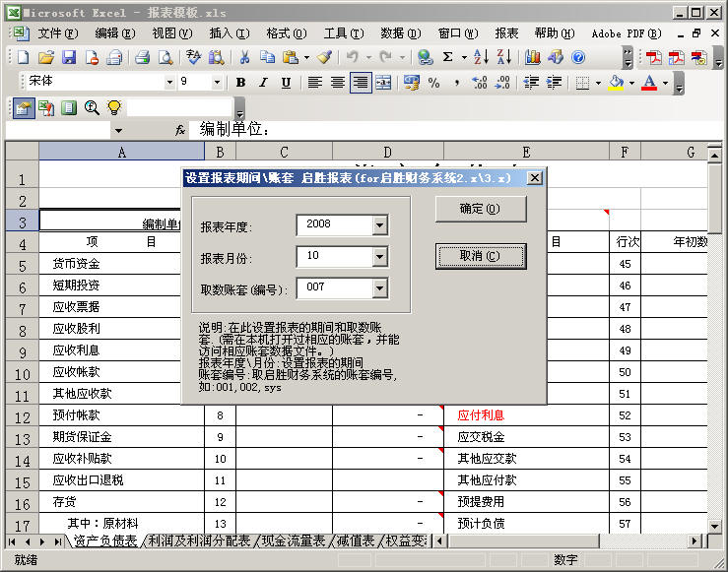Open the Chart Wizard icon
728x572 pixels.
click(533, 57)
